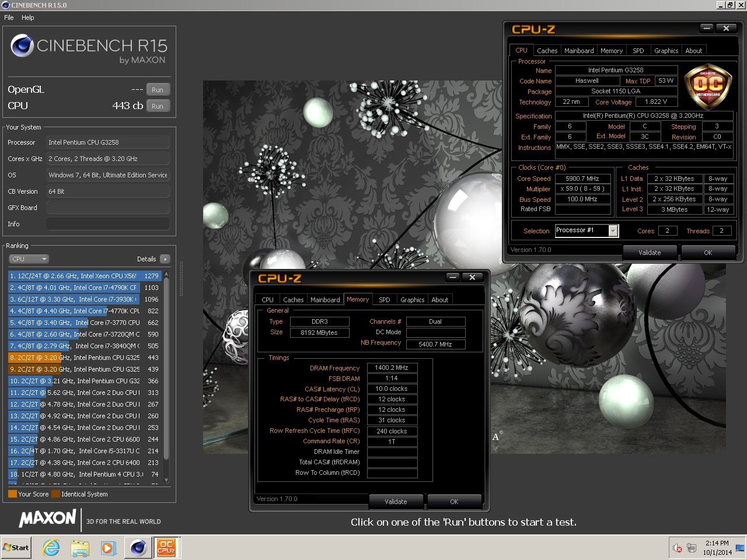
Task: Select Cinebench icon on the taskbar
Action: (138, 548)
